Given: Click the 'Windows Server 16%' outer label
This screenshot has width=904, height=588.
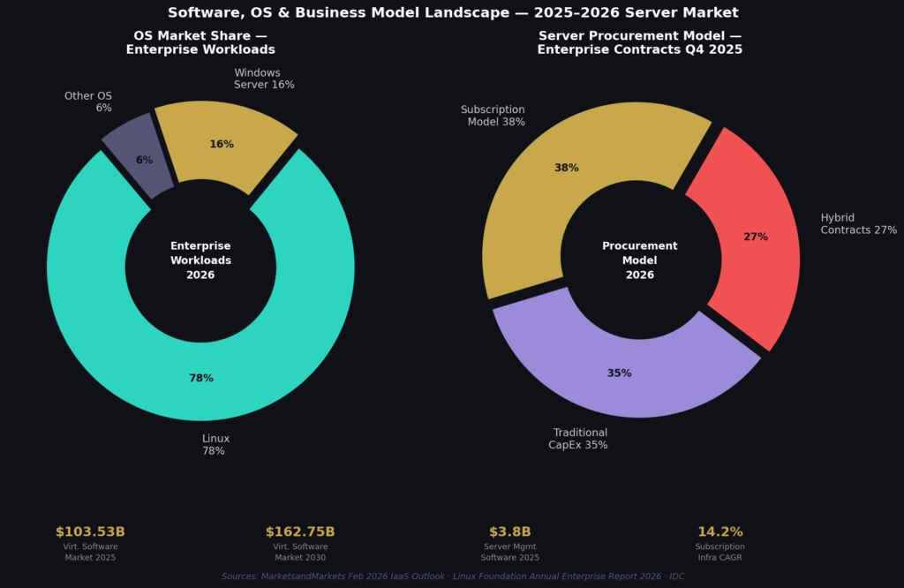Looking at the screenshot, I should click(x=264, y=79).
